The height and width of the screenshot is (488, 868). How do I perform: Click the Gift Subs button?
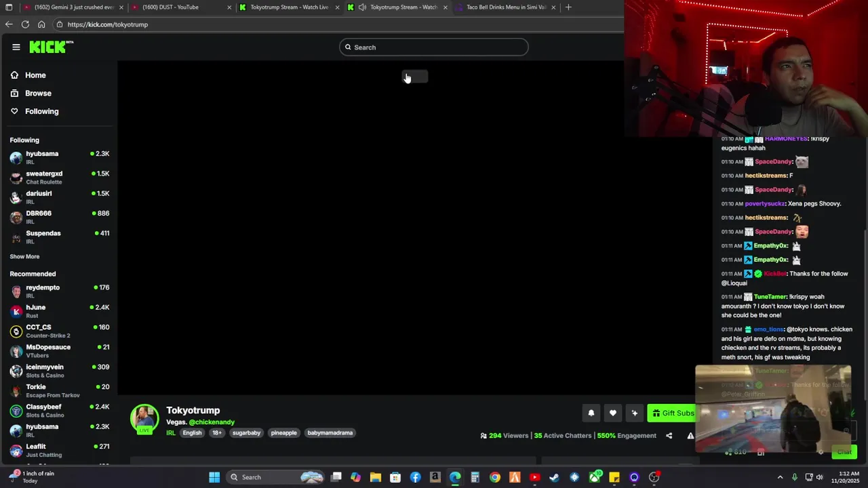[673, 413]
